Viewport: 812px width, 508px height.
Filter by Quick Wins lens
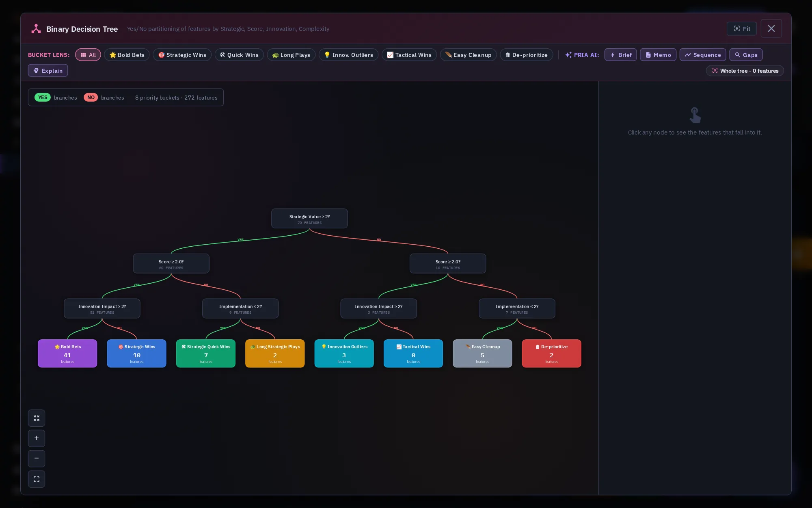239,55
